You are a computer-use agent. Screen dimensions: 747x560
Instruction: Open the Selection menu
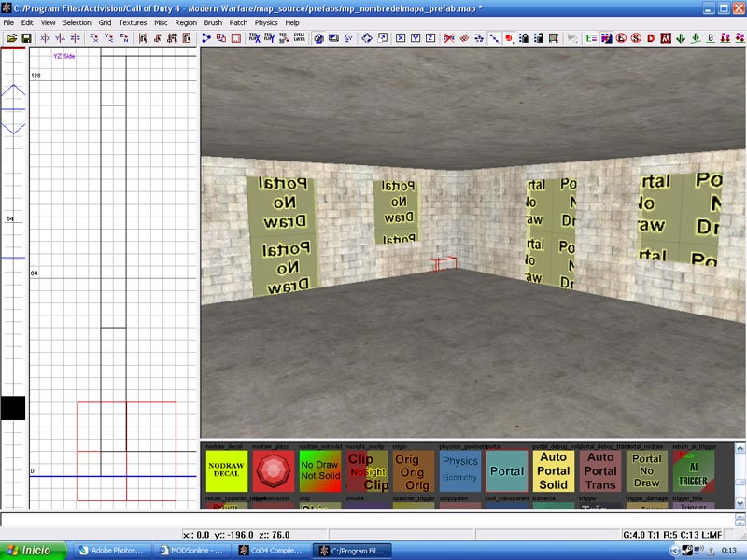(77, 22)
